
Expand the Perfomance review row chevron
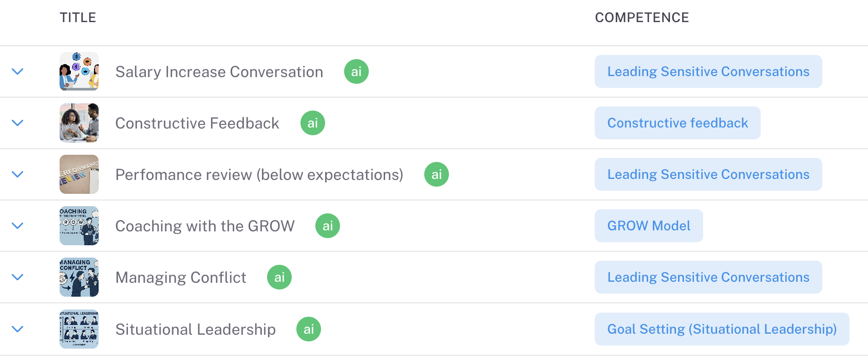[x=17, y=174]
